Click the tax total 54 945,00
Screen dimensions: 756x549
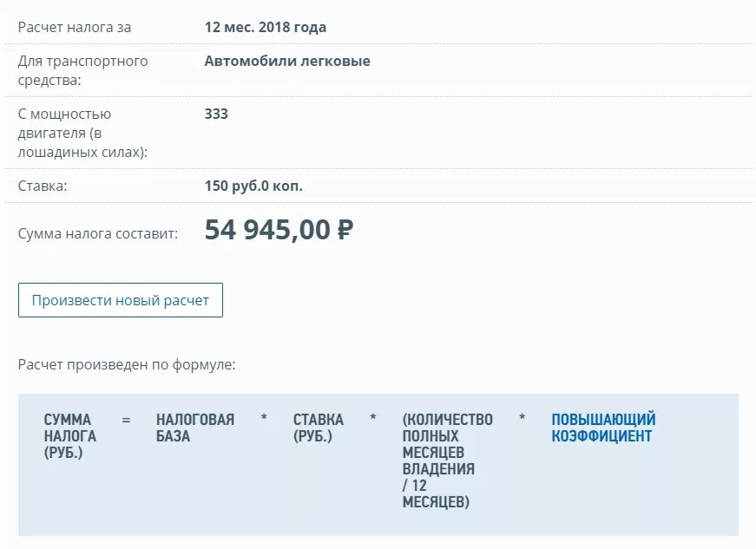pos(267,230)
